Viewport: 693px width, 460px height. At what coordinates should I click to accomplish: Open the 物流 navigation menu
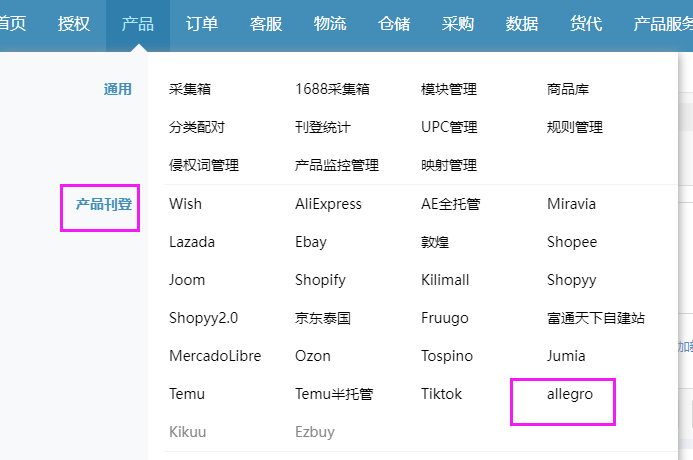click(330, 24)
